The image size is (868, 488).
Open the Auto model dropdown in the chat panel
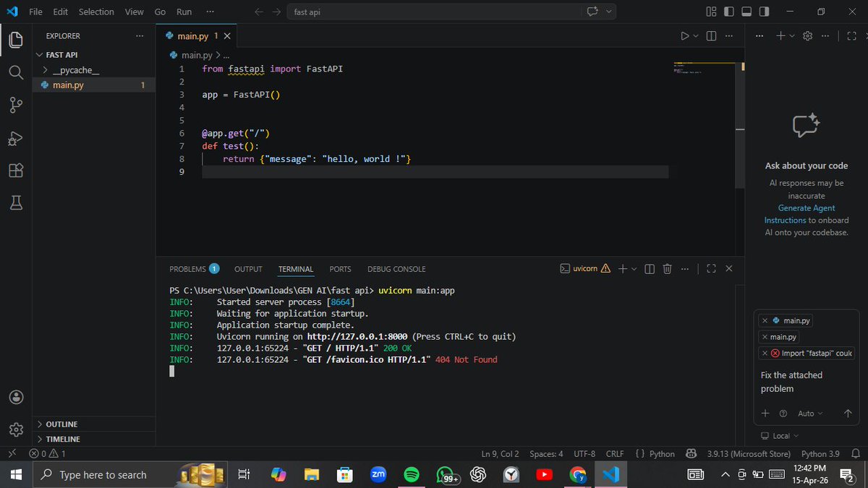(x=809, y=413)
